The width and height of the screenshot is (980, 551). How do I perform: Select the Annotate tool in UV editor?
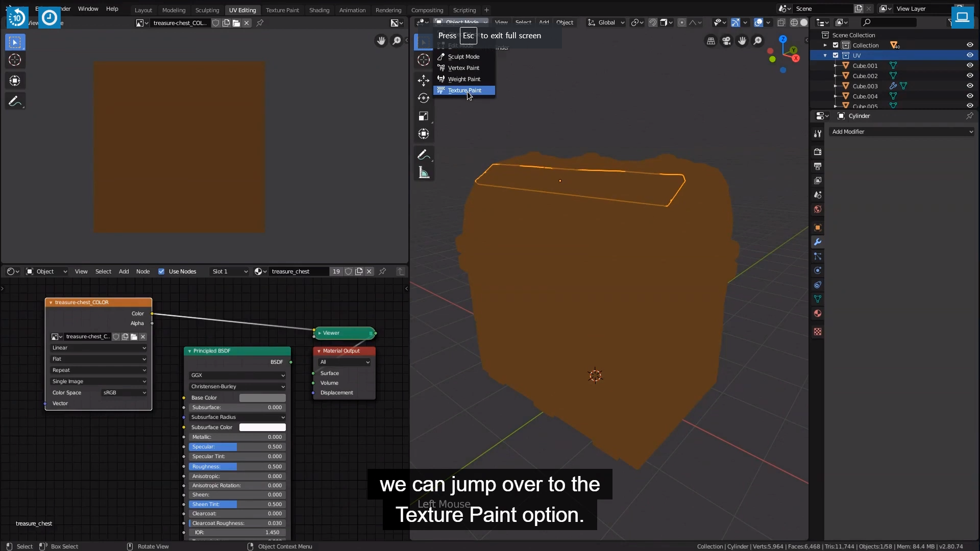15,101
